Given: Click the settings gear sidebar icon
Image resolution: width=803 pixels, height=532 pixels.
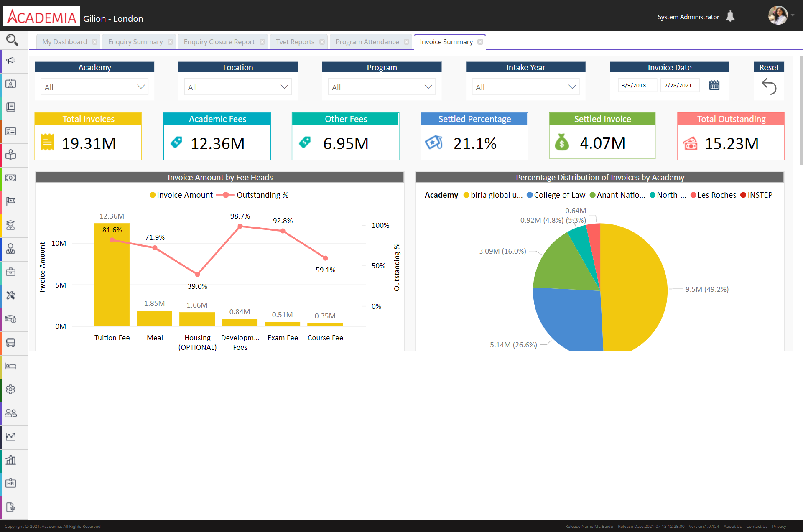Looking at the screenshot, I should 11,389.
